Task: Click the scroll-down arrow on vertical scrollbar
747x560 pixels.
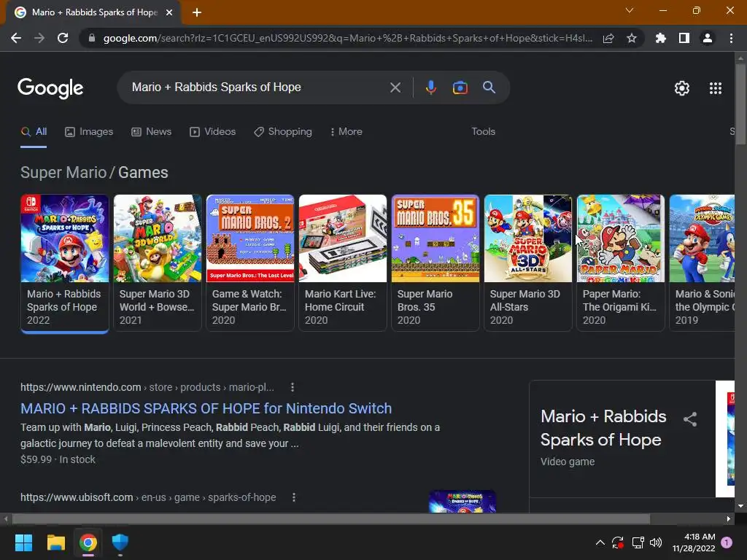Action: 740,506
